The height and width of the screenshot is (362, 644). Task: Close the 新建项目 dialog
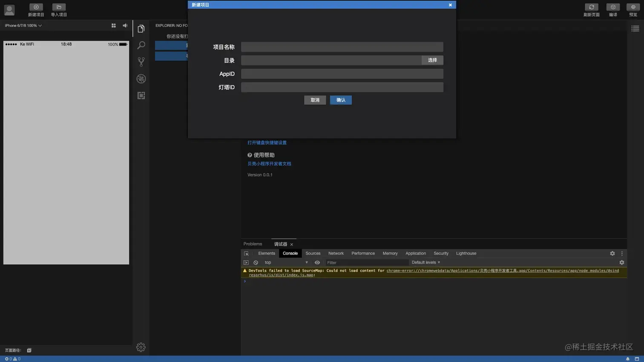pos(450,5)
